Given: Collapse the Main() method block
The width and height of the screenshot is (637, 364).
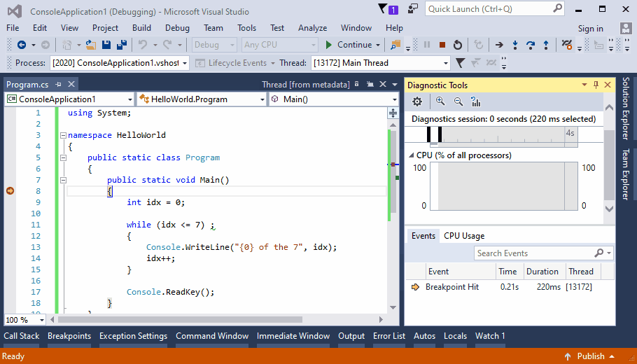Looking at the screenshot, I should [63, 180].
